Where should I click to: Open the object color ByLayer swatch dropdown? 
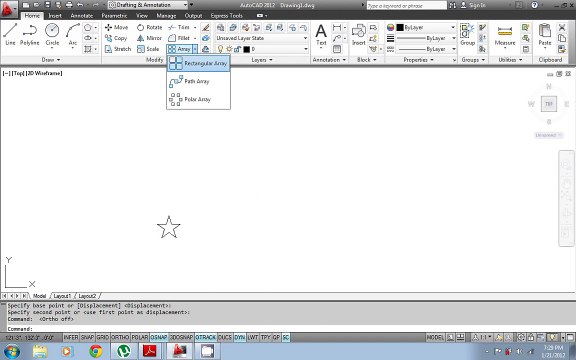pyautogui.click(x=425, y=28)
